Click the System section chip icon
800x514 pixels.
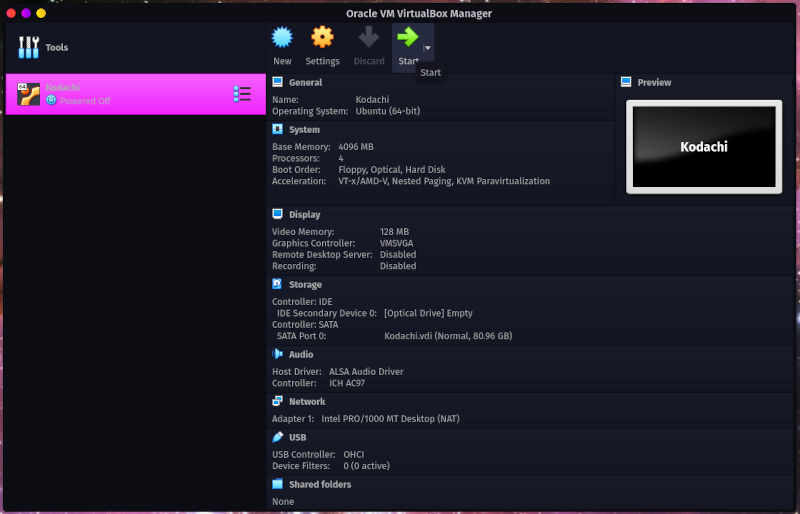tap(278, 129)
